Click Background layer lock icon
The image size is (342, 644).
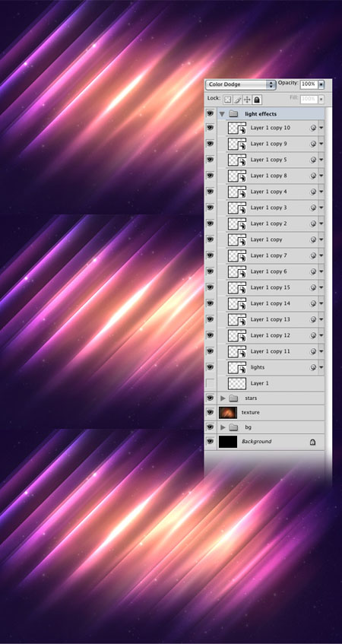click(x=312, y=442)
